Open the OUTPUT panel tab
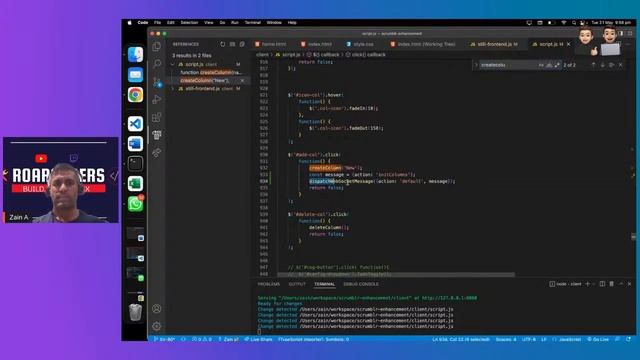This screenshot has height=360, width=640. (x=297, y=284)
